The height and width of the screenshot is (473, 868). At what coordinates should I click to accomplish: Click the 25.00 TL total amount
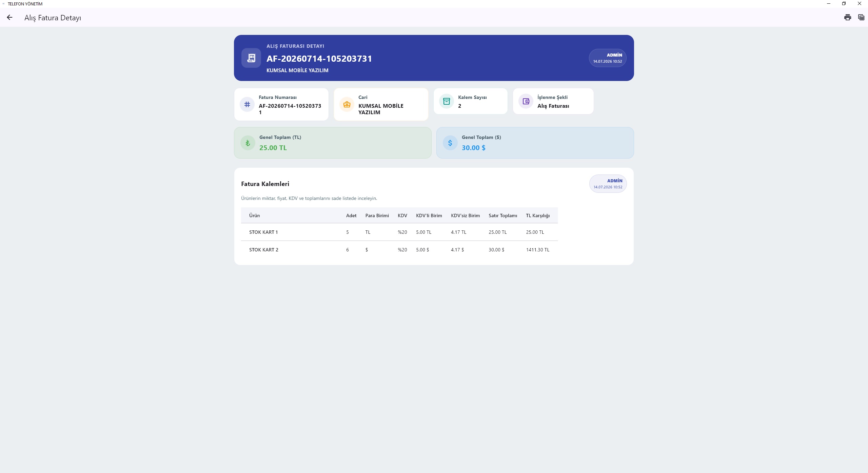pos(273,148)
